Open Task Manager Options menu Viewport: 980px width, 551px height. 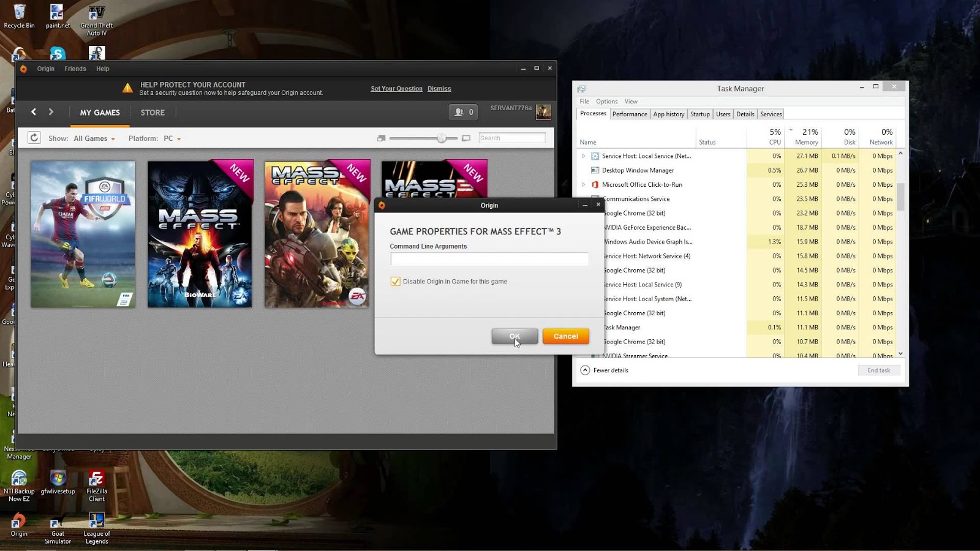(x=607, y=102)
